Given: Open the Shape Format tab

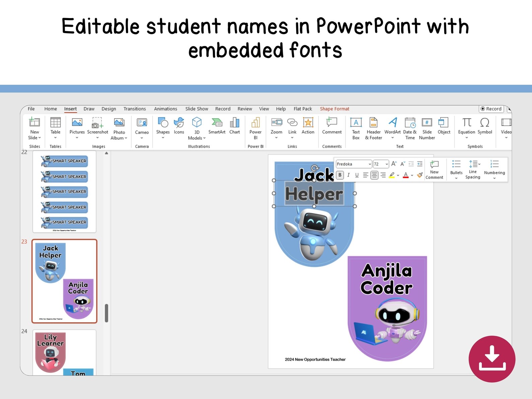Looking at the screenshot, I should (x=334, y=109).
